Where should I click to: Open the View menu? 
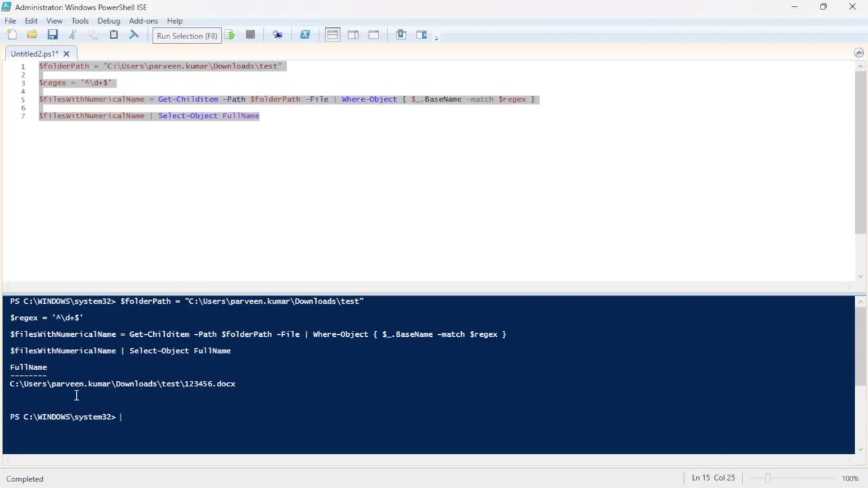pos(54,21)
